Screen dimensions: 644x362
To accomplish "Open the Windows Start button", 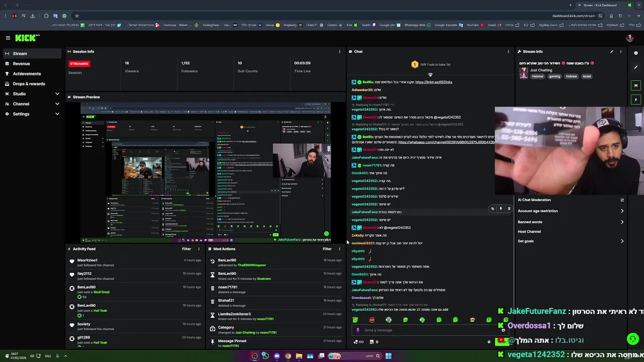I will (x=388, y=356).
